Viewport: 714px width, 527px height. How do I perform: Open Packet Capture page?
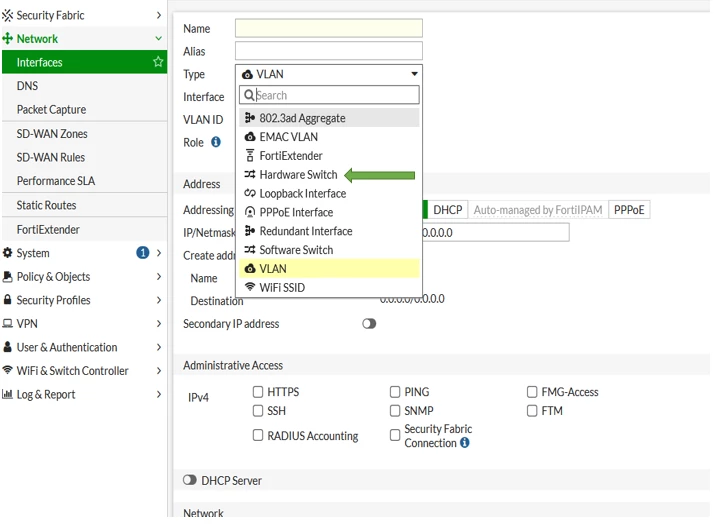(x=84, y=109)
